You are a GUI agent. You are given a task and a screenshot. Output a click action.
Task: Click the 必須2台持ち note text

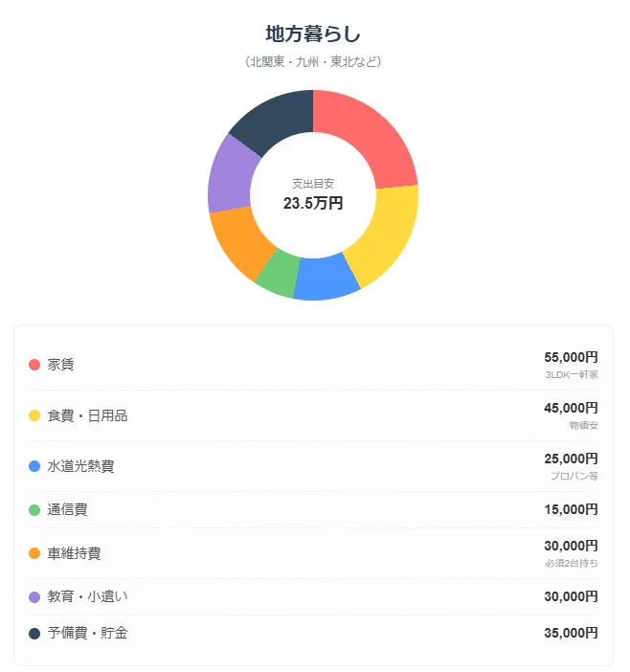pos(572,564)
